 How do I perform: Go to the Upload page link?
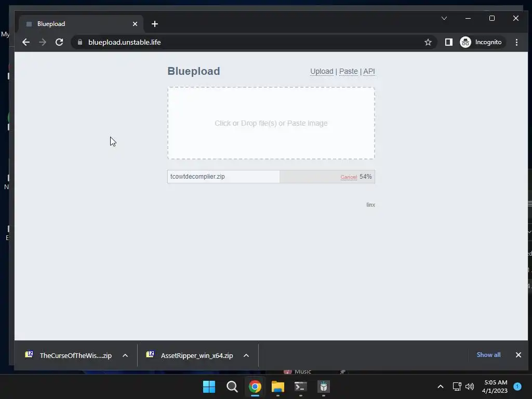(x=322, y=71)
